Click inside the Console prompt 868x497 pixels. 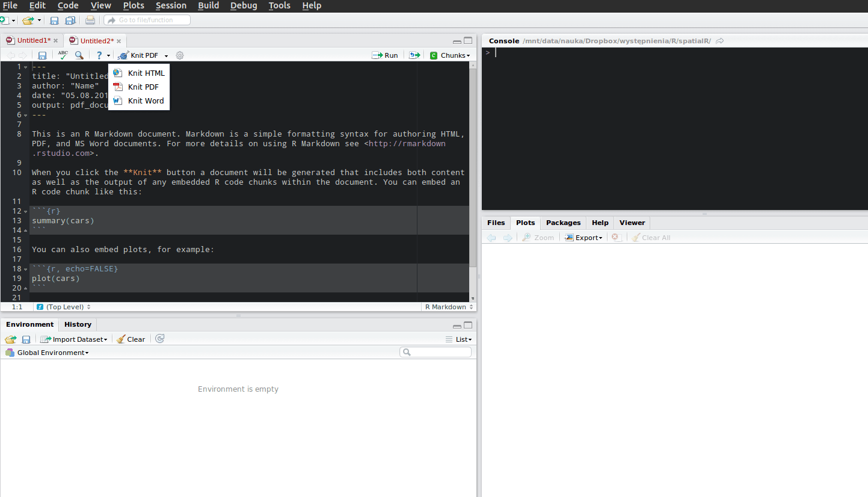tap(675, 128)
